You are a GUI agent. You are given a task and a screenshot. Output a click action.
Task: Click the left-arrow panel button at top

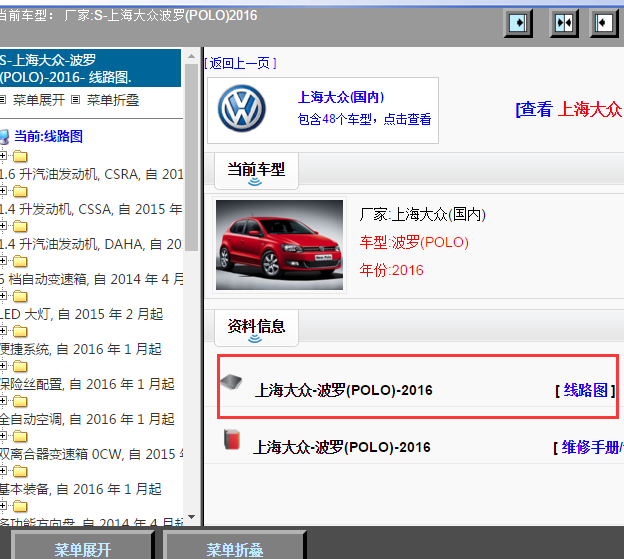point(604,23)
